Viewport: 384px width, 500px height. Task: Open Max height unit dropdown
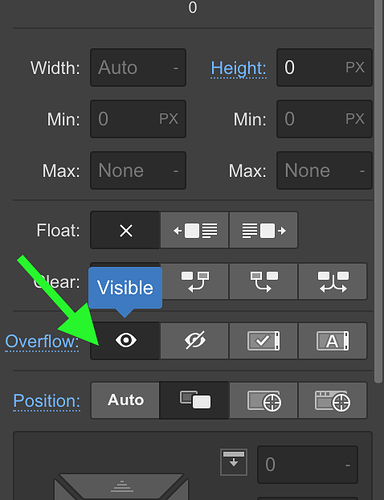[362, 171]
